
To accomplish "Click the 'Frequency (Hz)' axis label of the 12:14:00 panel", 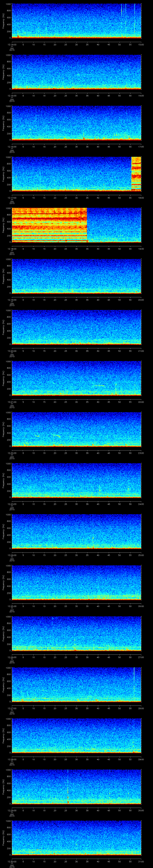I will click(x=3, y=21).
